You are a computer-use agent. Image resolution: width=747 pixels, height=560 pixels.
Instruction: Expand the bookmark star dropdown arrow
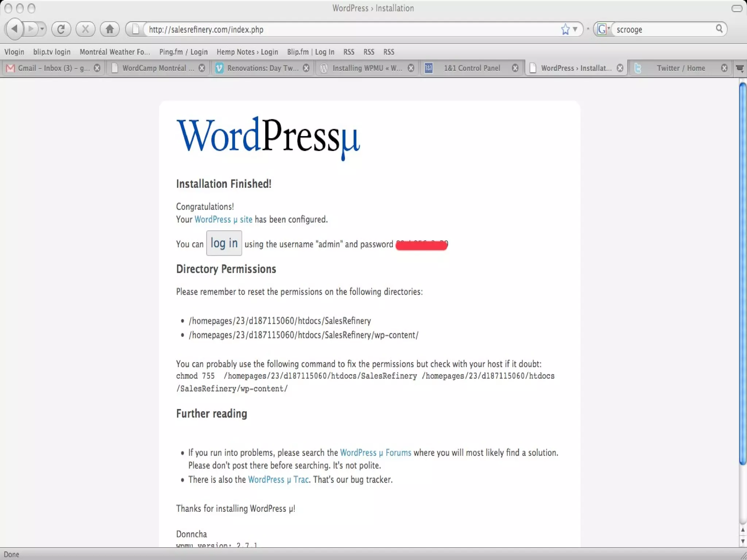(575, 29)
